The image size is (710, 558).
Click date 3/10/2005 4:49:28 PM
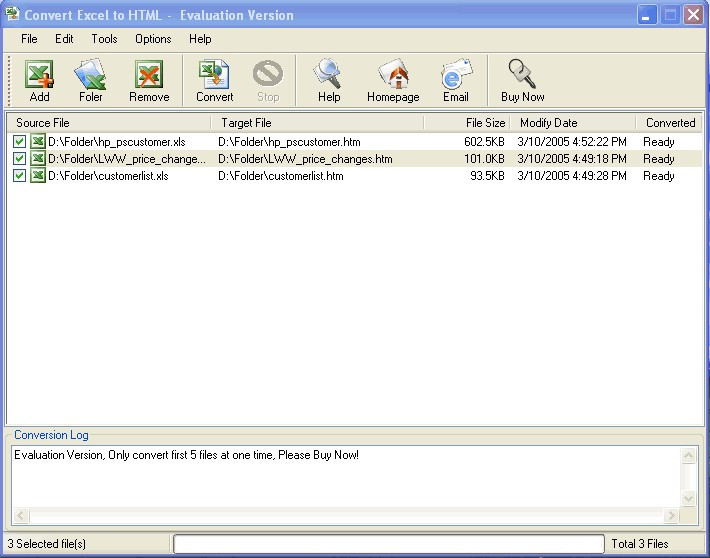pyautogui.click(x=572, y=176)
